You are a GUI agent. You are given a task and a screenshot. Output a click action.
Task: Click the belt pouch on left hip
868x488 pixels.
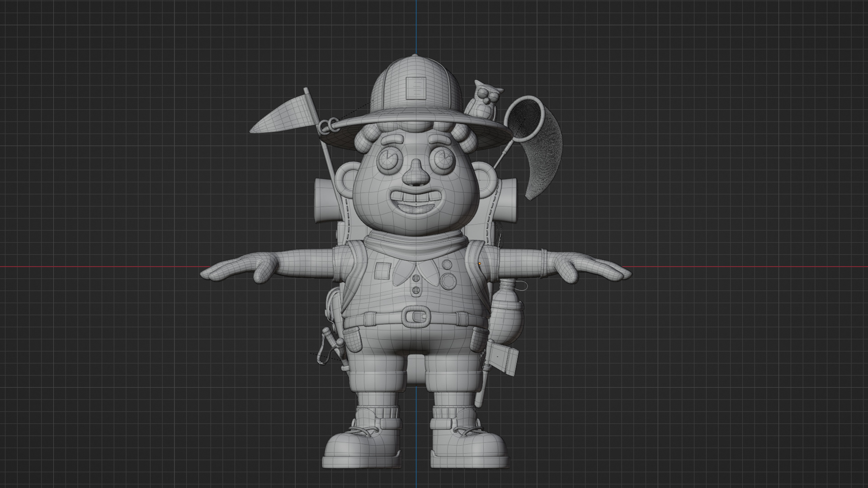[352, 340]
